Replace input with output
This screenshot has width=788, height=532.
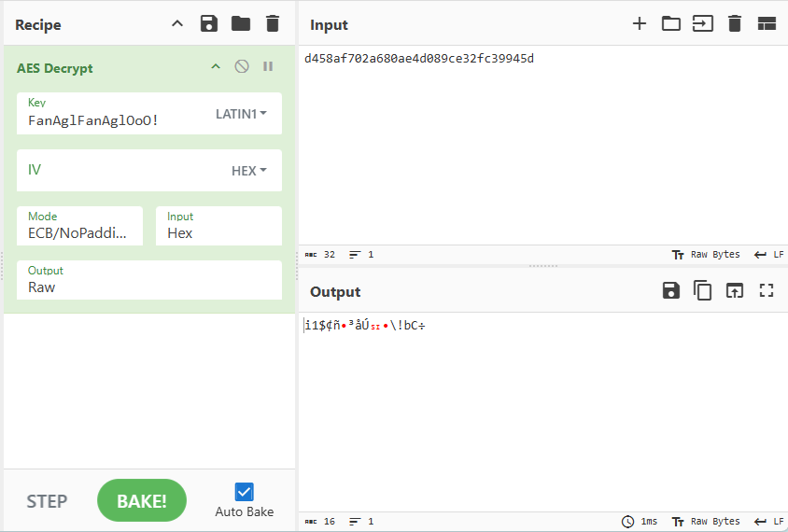coord(735,291)
